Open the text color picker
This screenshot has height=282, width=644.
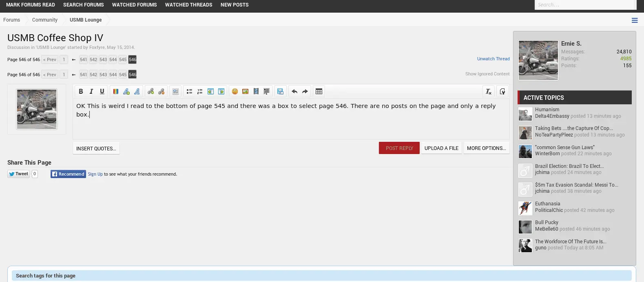coord(116,91)
